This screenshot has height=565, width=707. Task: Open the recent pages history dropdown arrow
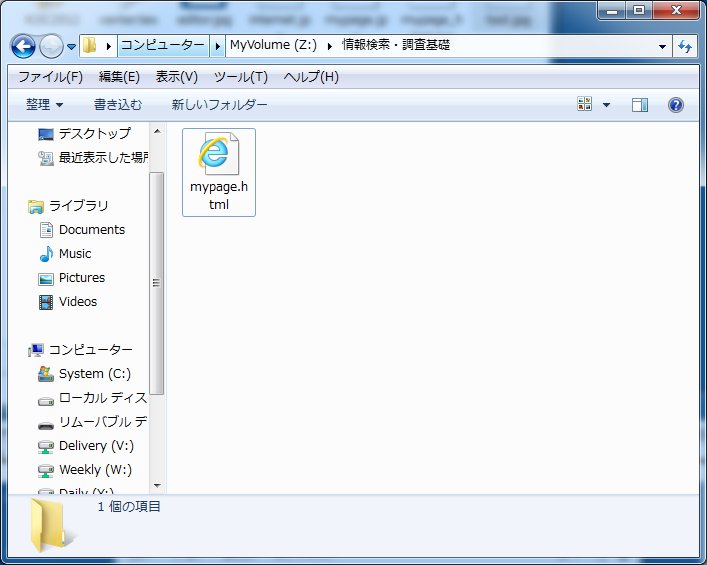point(71,46)
